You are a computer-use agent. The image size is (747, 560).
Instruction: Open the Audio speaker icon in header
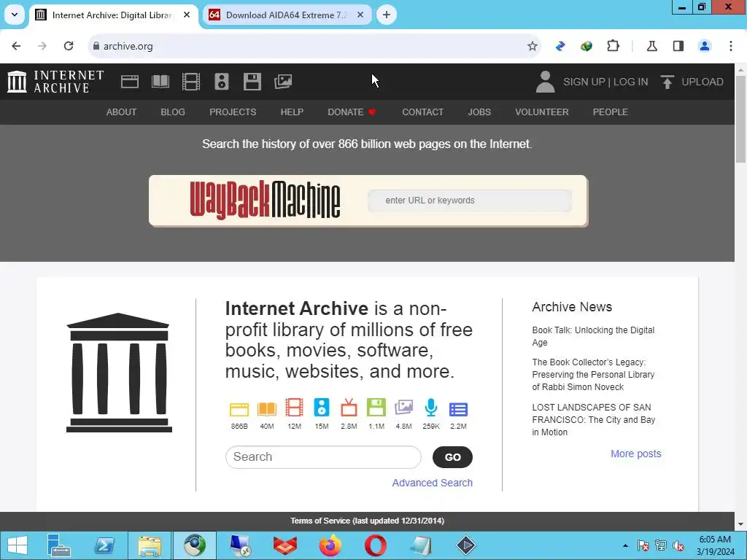(x=222, y=82)
